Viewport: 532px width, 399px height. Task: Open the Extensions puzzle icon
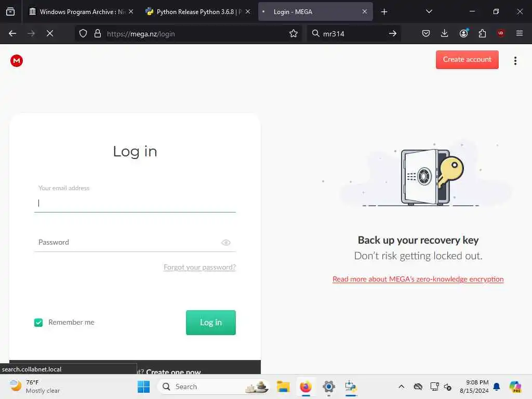click(482, 33)
